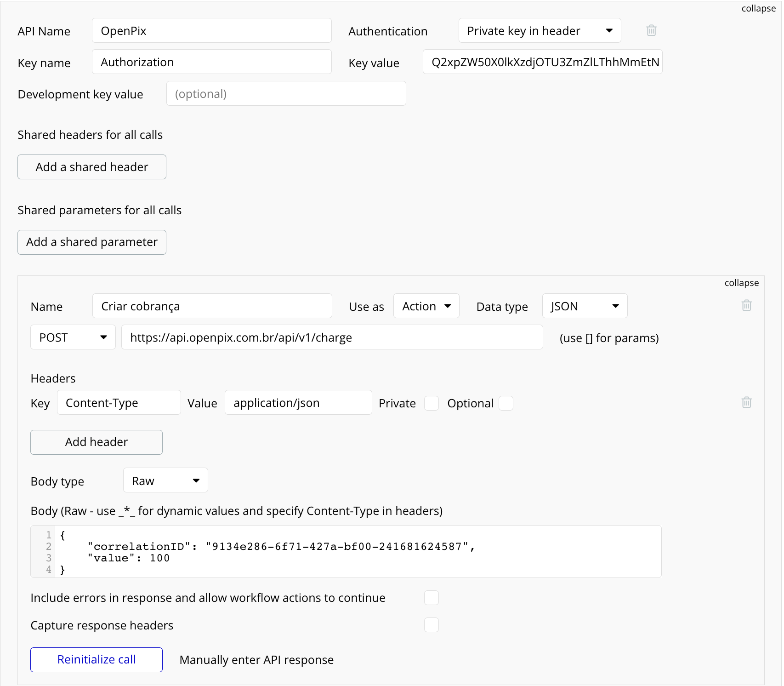Click the Development key value field

coord(286,94)
